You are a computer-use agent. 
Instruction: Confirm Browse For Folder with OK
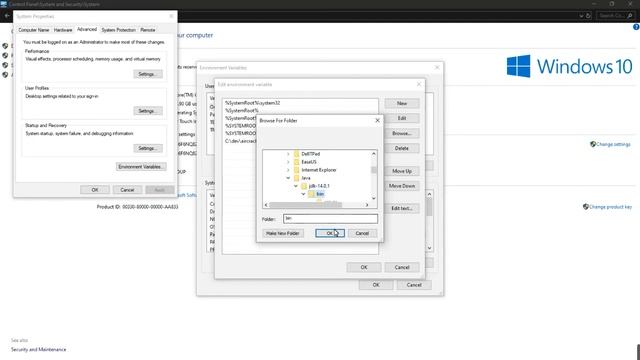[330, 233]
